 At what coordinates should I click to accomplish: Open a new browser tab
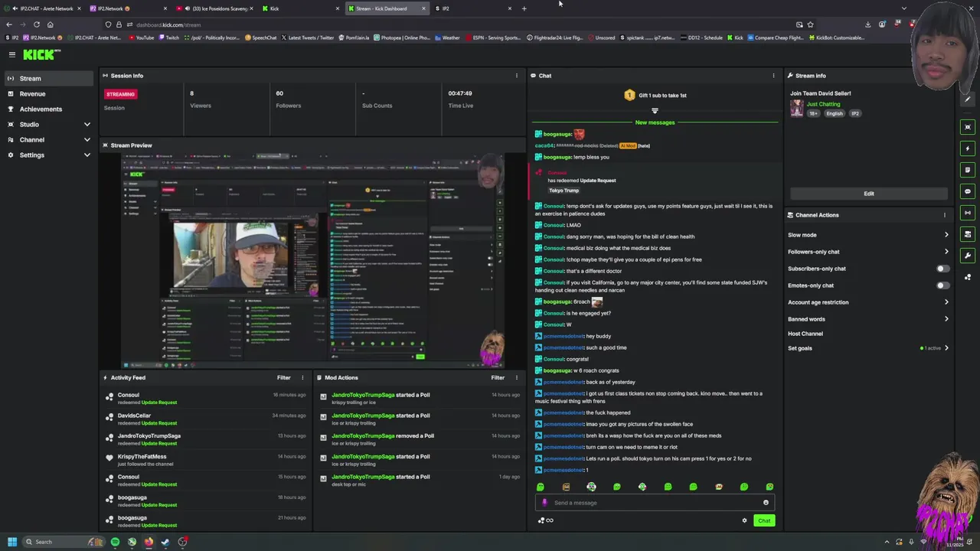point(524,8)
